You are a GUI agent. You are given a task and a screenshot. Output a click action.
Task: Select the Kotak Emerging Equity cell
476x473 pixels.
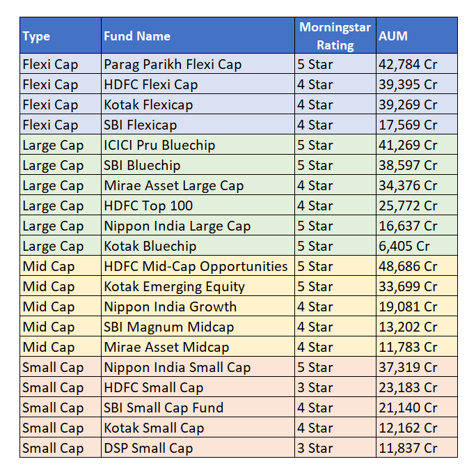(x=174, y=286)
